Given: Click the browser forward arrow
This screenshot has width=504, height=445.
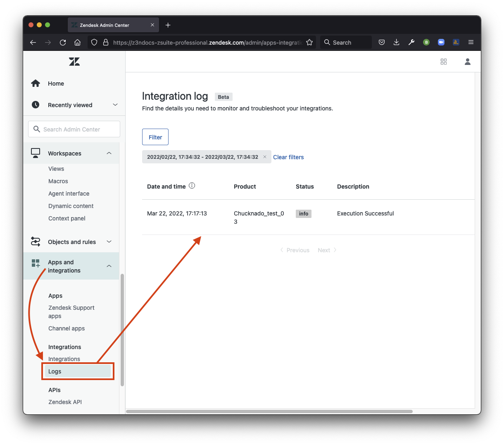Looking at the screenshot, I should (48, 42).
